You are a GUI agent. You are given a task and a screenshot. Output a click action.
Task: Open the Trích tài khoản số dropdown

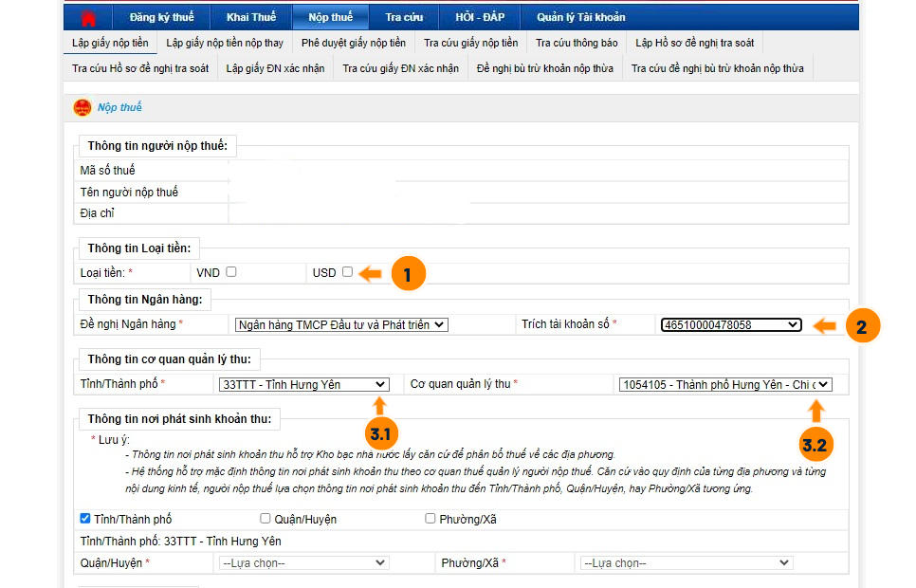(x=731, y=325)
